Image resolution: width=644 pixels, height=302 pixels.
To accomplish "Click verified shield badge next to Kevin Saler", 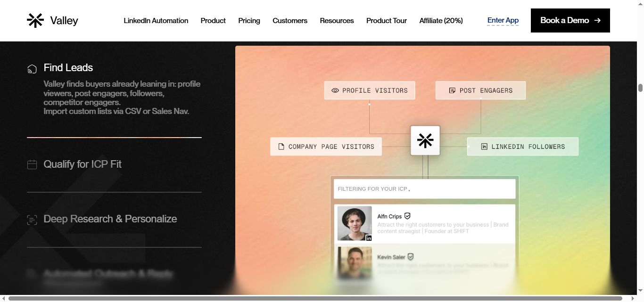I will pos(411,257).
